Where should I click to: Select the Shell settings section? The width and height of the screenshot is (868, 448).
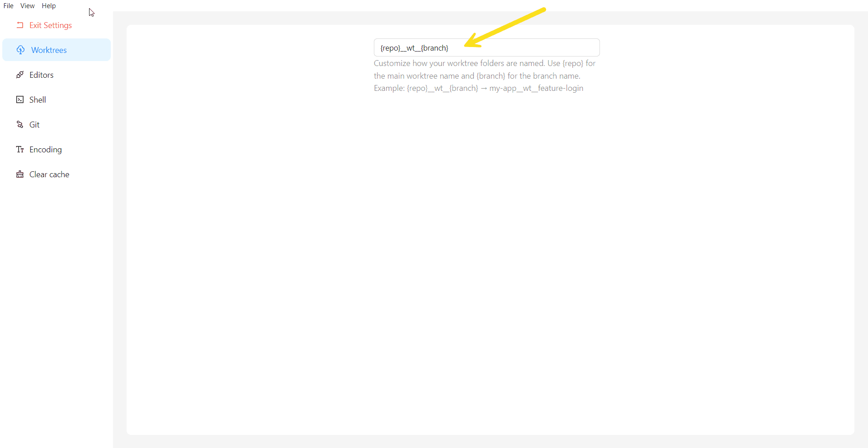38,100
